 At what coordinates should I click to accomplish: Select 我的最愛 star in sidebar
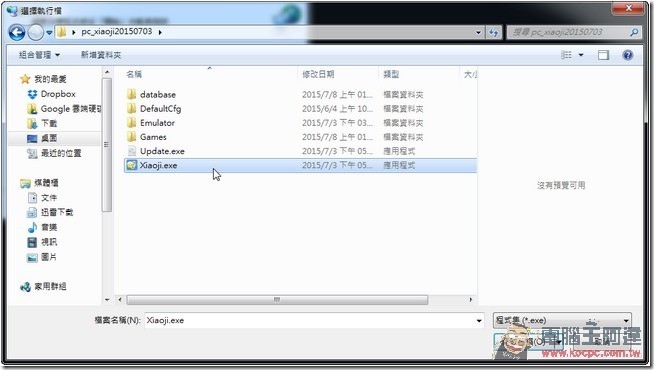pyautogui.click(x=25, y=79)
